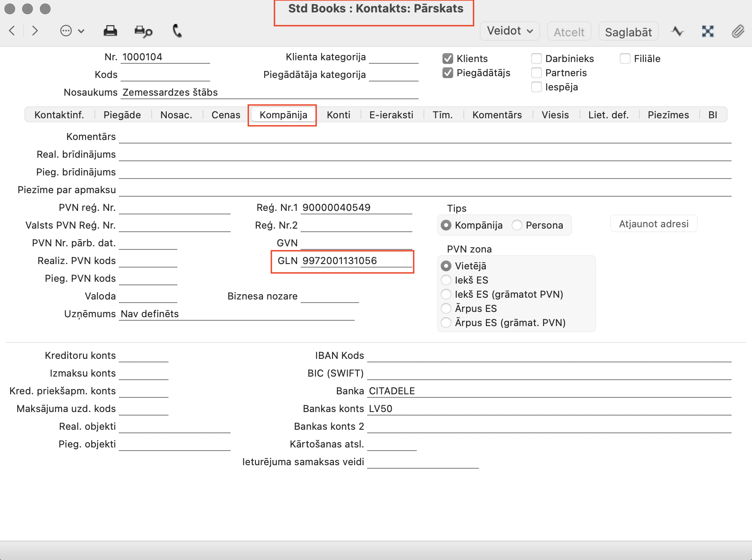Screen dimensions: 752x560
Task: Click the printer icon to print
Action: [110, 31]
